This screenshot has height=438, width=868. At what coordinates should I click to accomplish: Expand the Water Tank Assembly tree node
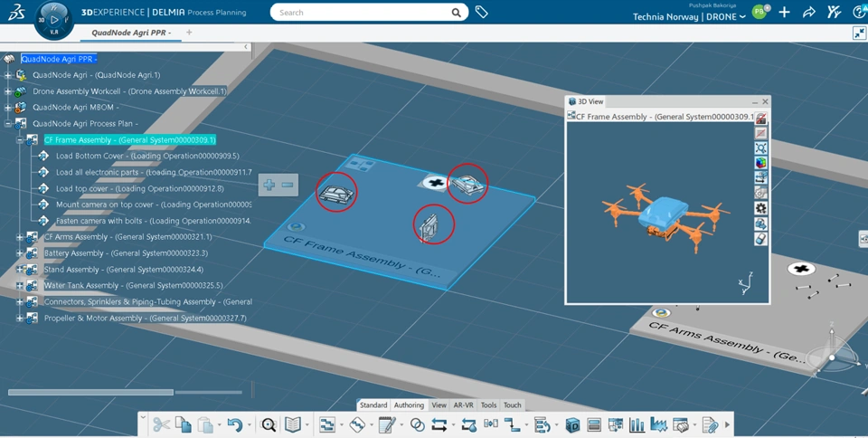[x=19, y=286]
